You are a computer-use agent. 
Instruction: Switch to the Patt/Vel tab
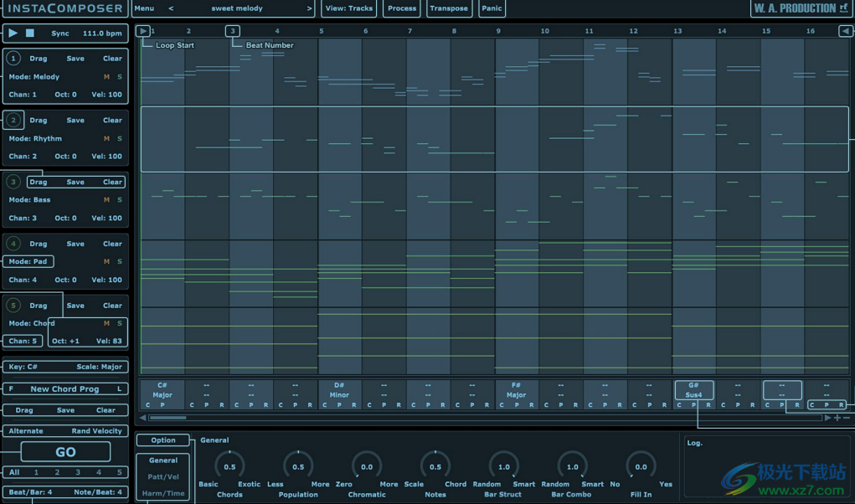click(162, 476)
